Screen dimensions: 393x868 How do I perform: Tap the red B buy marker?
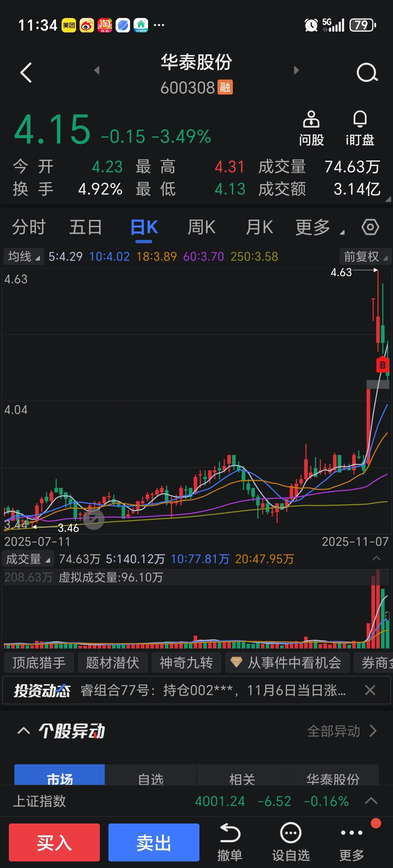382,364
